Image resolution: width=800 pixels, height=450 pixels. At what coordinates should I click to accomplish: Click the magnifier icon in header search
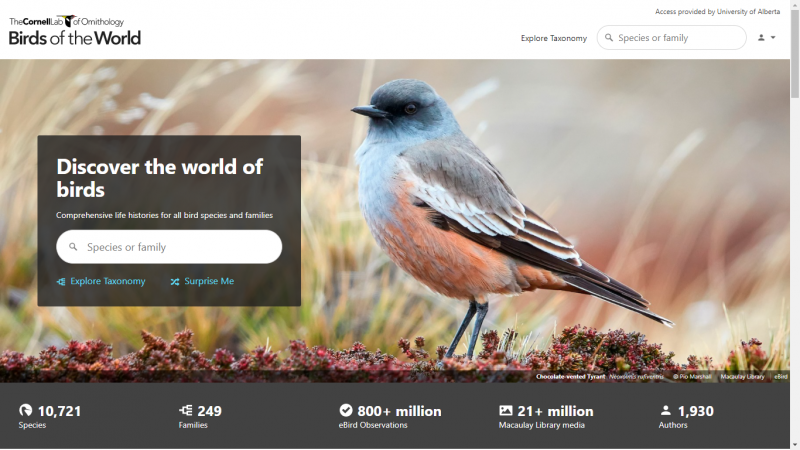609,38
